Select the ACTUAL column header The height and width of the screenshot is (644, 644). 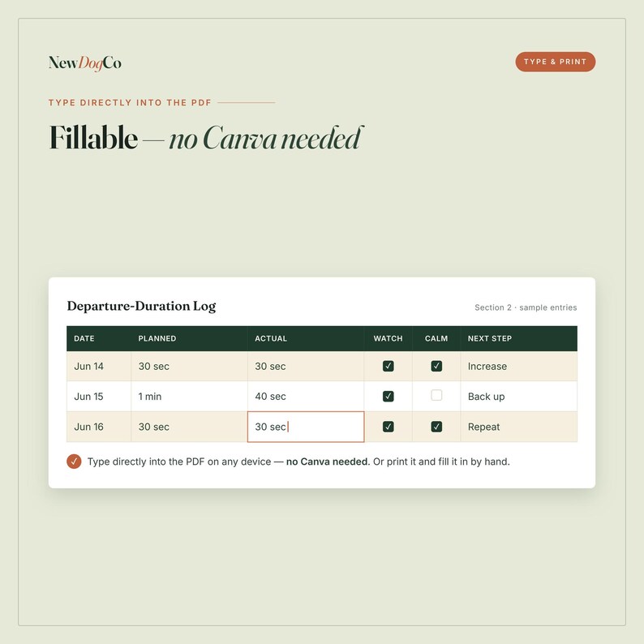tap(306, 338)
